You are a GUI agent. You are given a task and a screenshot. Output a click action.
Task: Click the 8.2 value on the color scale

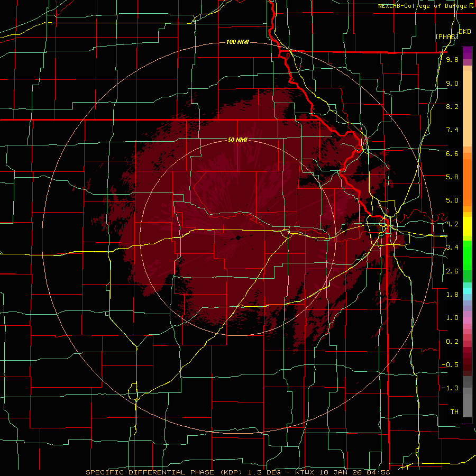coord(452,106)
